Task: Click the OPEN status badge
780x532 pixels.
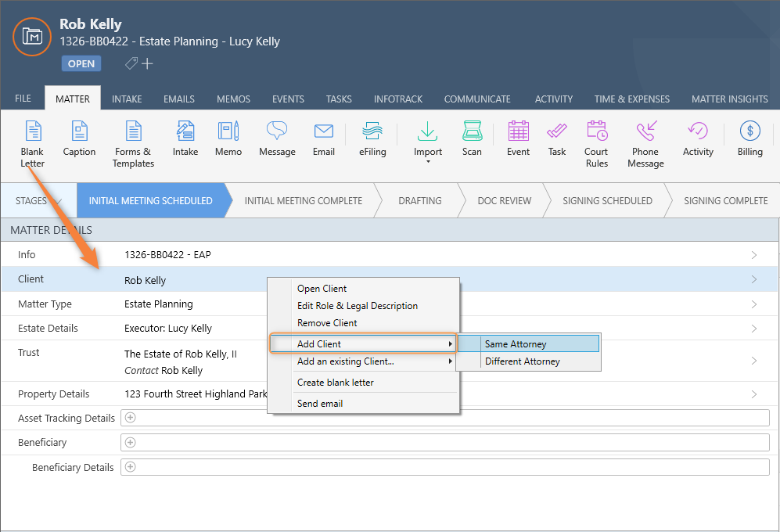Action: point(81,64)
